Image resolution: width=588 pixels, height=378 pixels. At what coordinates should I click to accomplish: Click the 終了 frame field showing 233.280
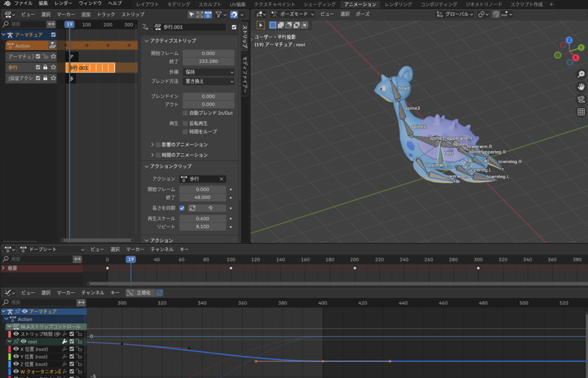pyautogui.click(x=208, y=61)
